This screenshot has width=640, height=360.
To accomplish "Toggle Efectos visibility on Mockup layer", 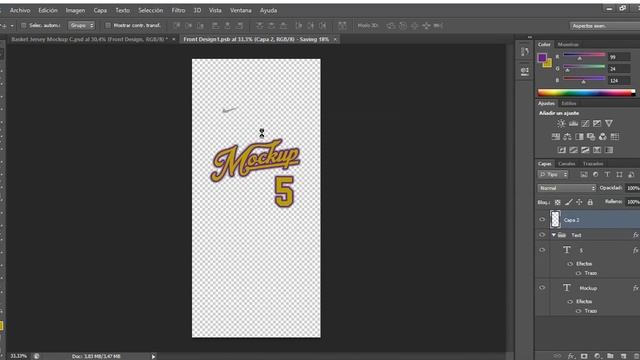I will [570, 302].
